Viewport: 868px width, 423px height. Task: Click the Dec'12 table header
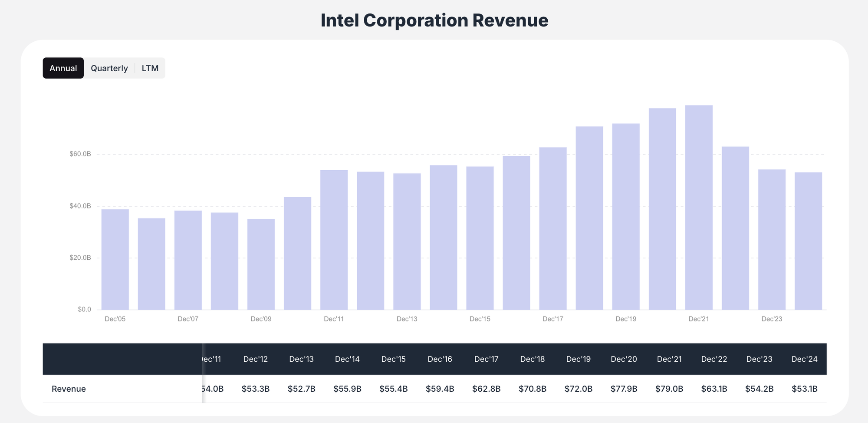tap(256, 359)
